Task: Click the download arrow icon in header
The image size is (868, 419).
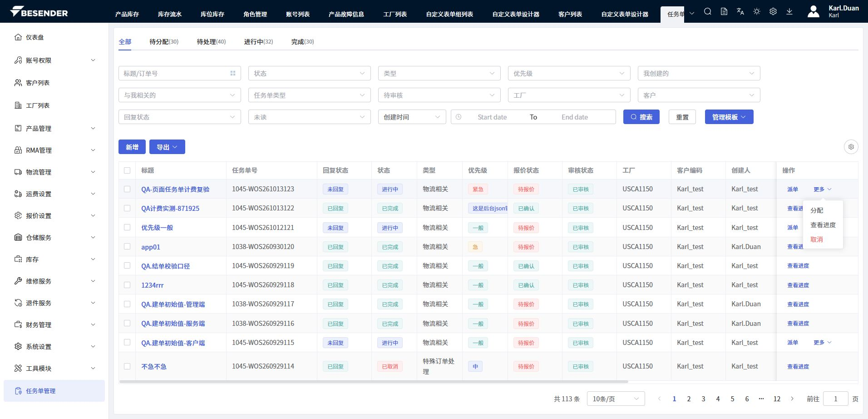Action: [789, 11]
